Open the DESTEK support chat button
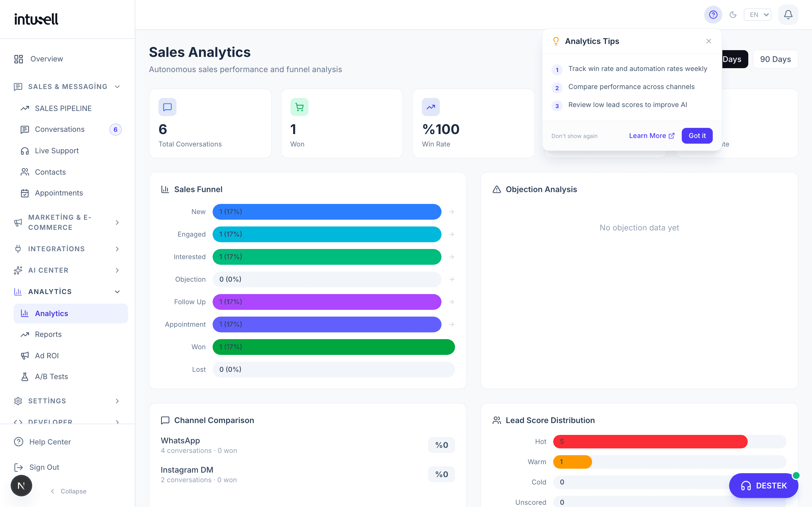The height and width of the screenshot is (507, 812). 764,485
